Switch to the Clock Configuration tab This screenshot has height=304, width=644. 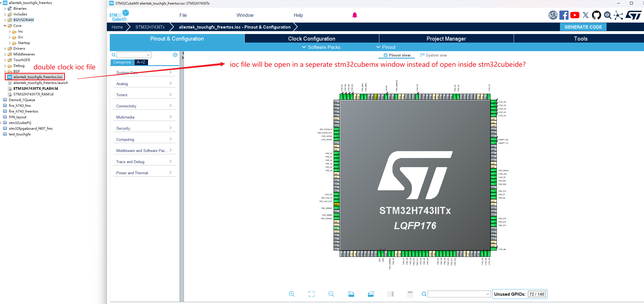click(x=311, y=38)
